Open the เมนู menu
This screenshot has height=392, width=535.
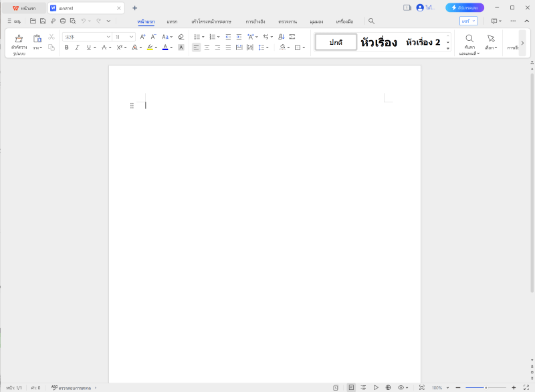pyautogui.click(x=13, y=21)
